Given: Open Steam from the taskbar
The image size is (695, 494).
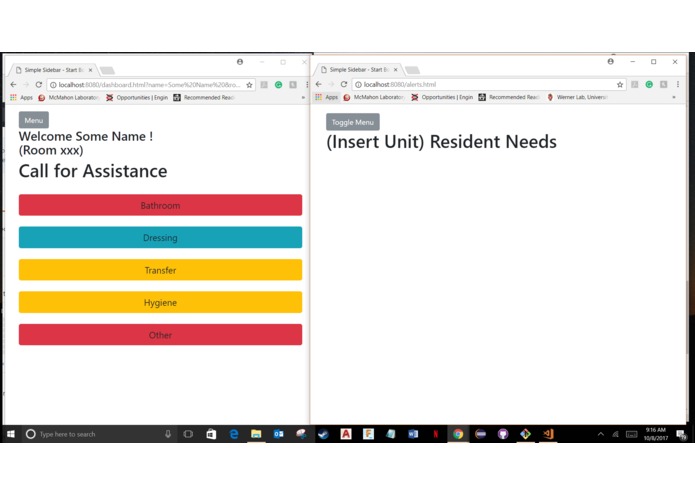Looking at the screenshot, I should [x=324, y=434].
